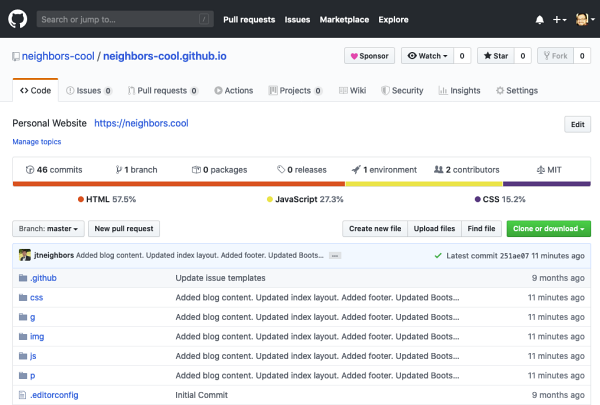Open the .github folder

tap(43, 278)
